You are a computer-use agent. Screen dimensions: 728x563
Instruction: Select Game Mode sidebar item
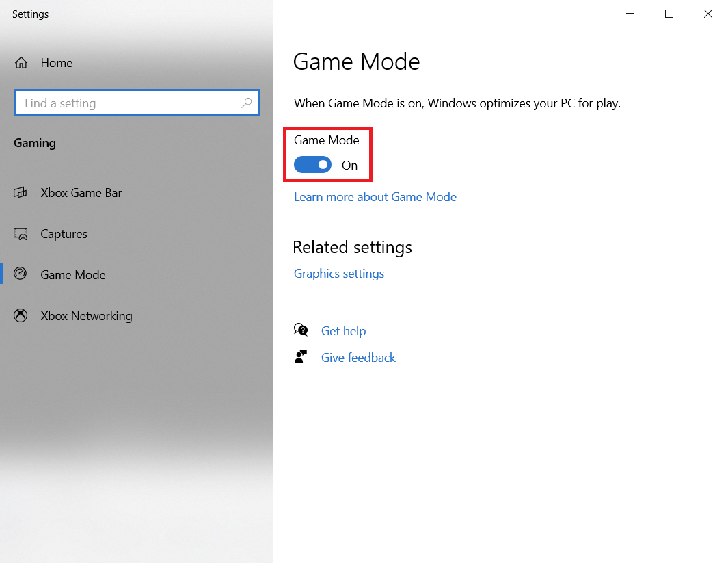[x=73, y=274]
